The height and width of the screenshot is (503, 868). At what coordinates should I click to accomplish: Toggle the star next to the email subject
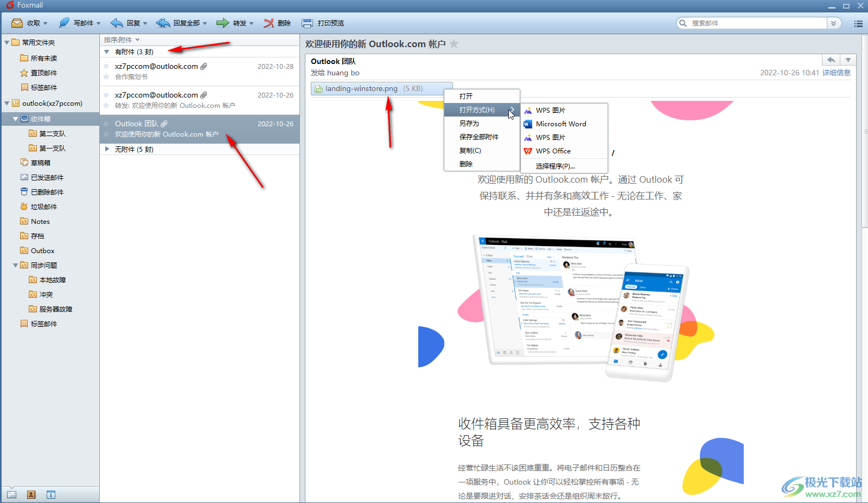[454, 44]
